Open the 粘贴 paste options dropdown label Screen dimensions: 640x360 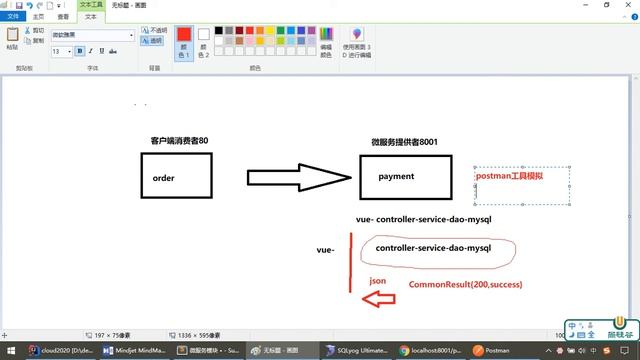point(12,47)
